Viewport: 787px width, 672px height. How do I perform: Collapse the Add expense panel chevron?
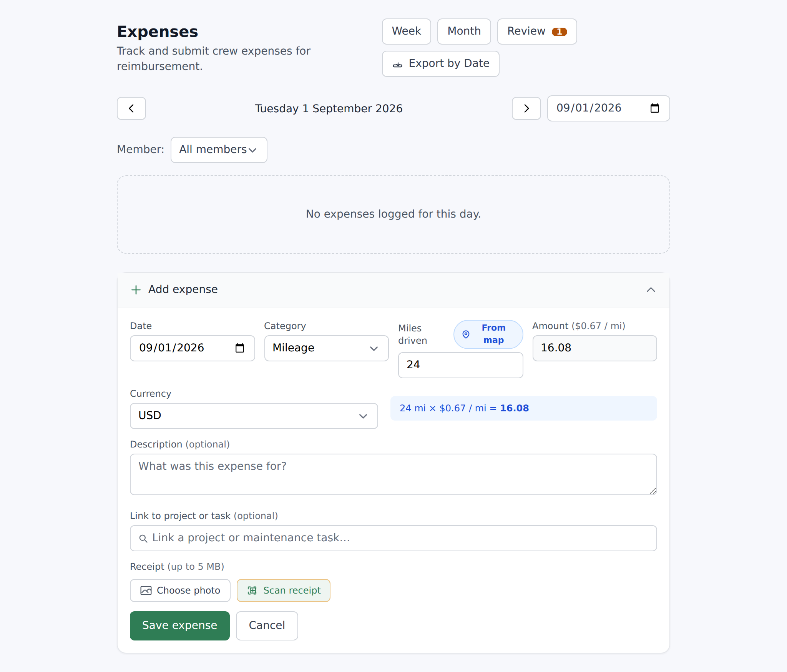pyautogui.click(x=651, y=289)
